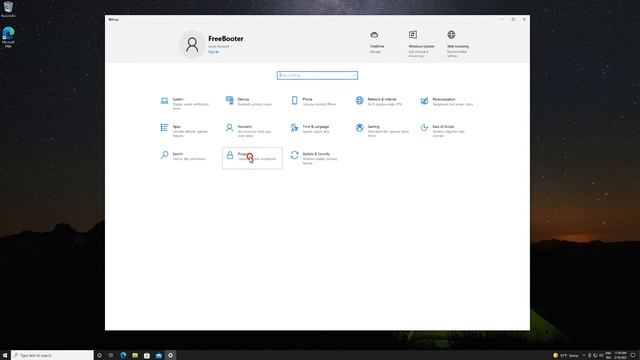The width and height of the screenshot is (640, 360).
Task: Open the Mail app from the taskbar
Action: pos(159,356)
